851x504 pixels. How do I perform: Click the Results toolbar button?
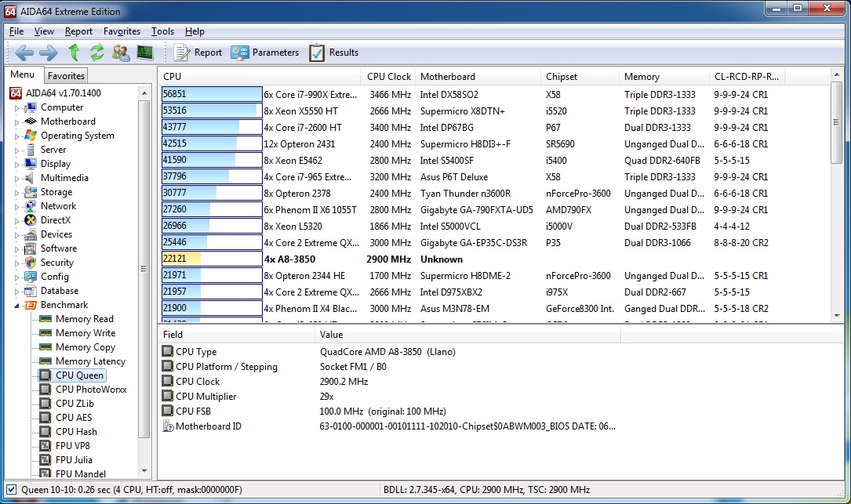click(x=334, y=53)
